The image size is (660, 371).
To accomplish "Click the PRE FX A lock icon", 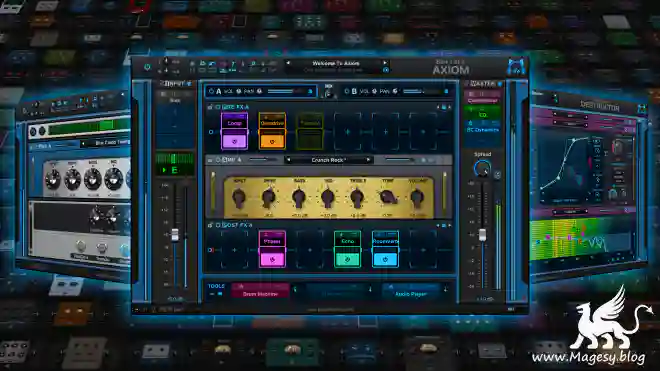I will click(x=210, y=107).
